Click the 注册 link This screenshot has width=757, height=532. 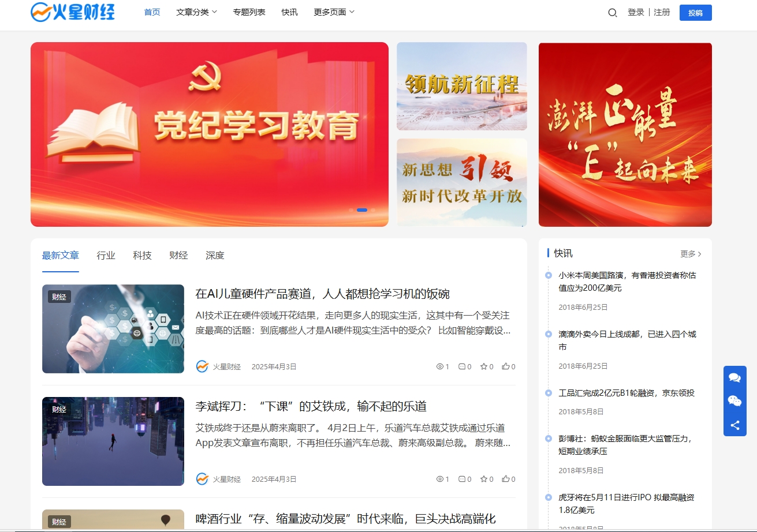662,12
